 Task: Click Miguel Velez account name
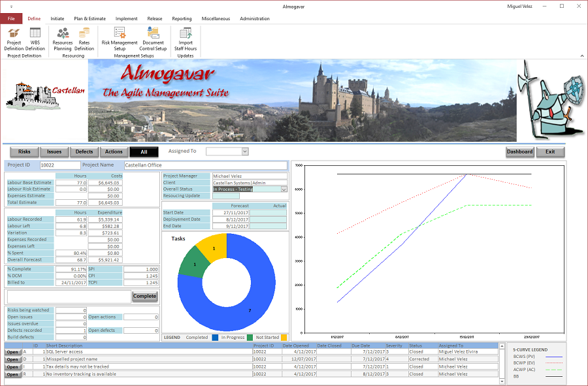519,7
